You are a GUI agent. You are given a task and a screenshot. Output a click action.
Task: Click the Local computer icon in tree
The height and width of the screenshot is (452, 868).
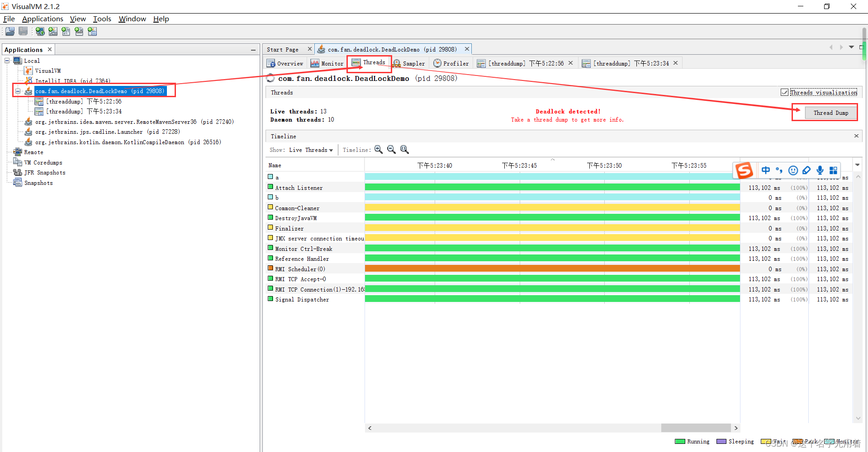pos(18,61)
